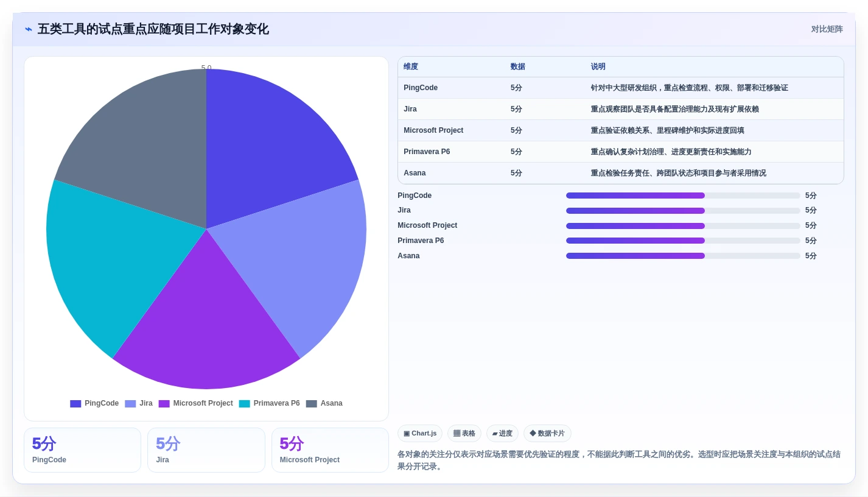Click the PingCode progress bar
The width and height of the screenshot is (868, 497).
click(x=683, y=196)
